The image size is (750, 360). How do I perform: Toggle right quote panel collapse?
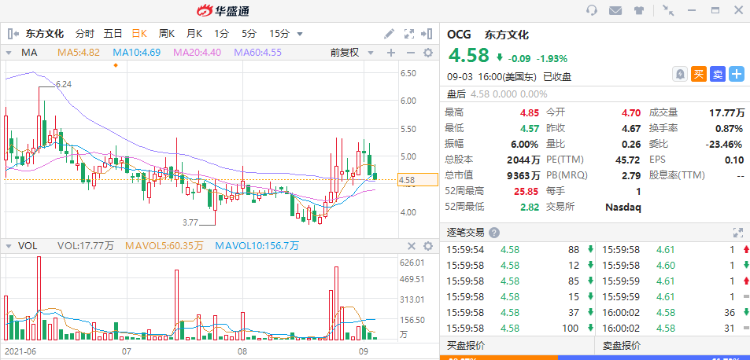427,34
